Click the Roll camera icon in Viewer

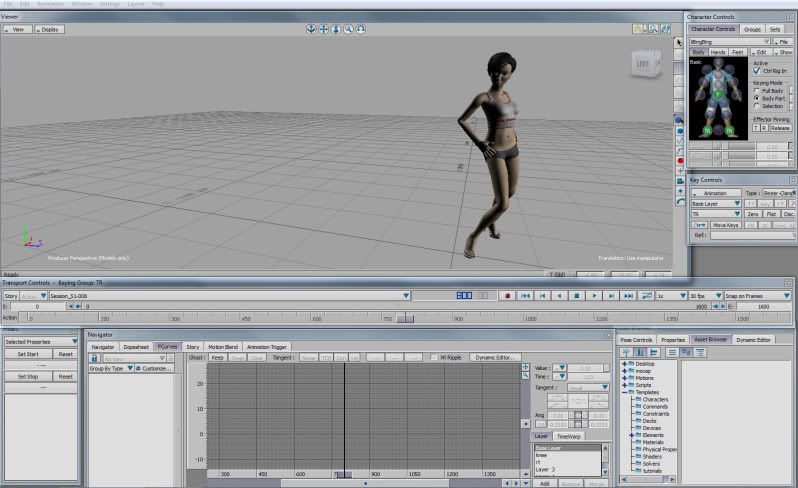coord(360,29)
